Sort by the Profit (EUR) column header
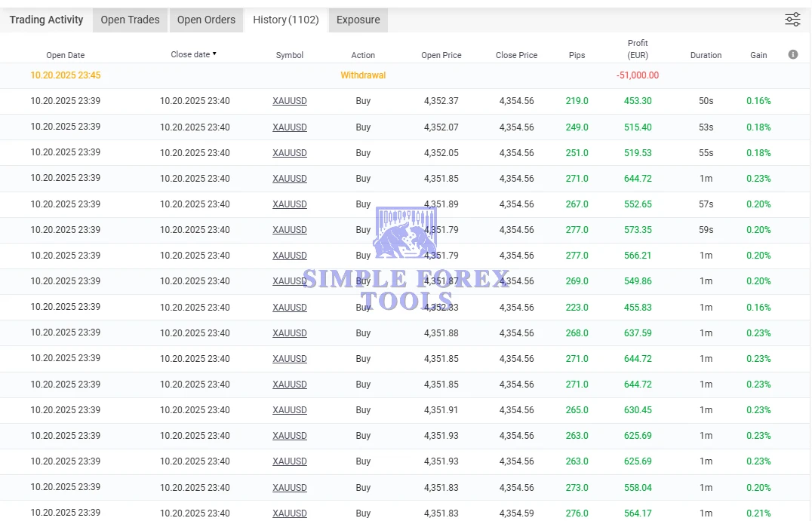The width and height of the screenshot is (812, 521). [638, 49]
